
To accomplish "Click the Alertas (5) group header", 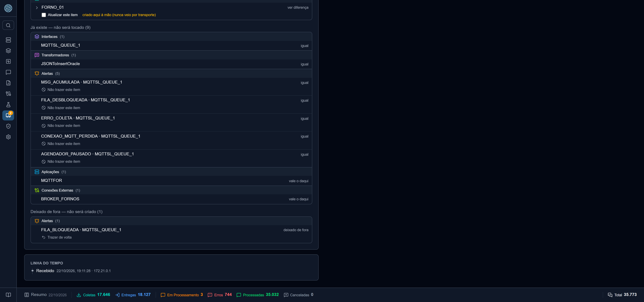I will tap(171, 73).
